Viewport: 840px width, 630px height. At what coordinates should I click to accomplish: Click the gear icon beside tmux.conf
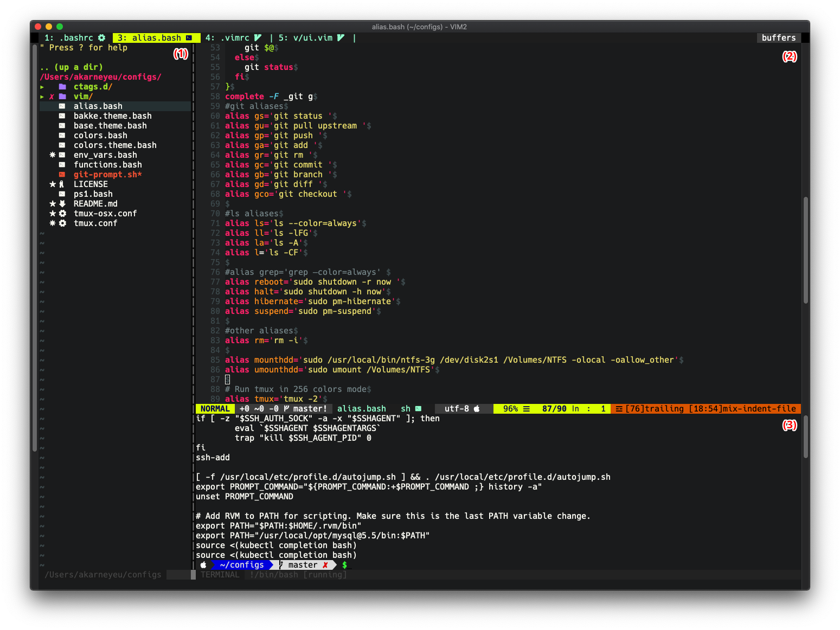click(x=62, y=223)
